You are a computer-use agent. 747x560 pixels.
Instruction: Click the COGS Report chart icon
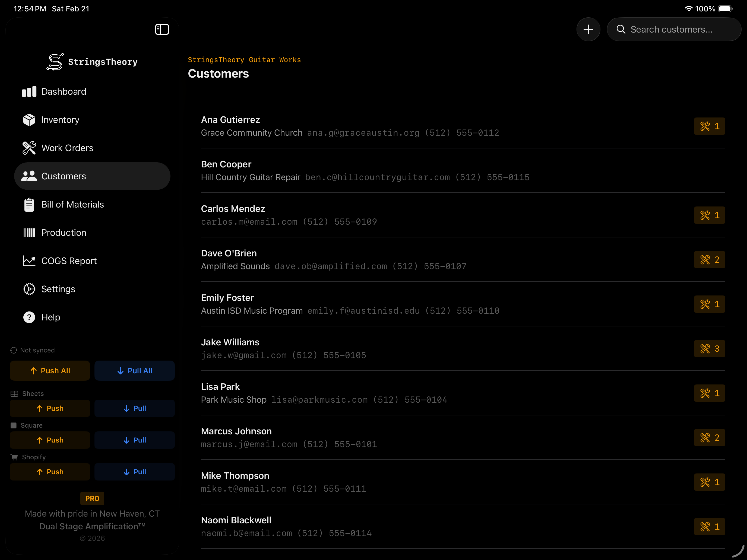[x=29, y=261]
